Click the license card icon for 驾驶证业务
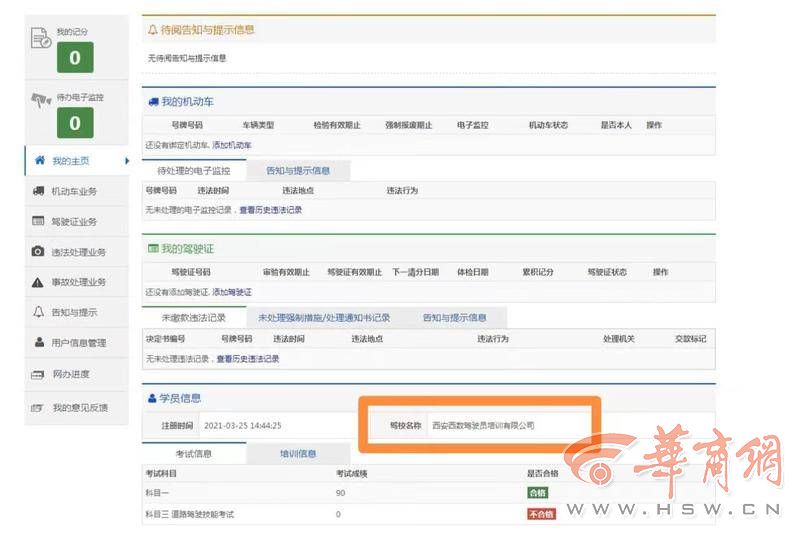 coord(38,221)
